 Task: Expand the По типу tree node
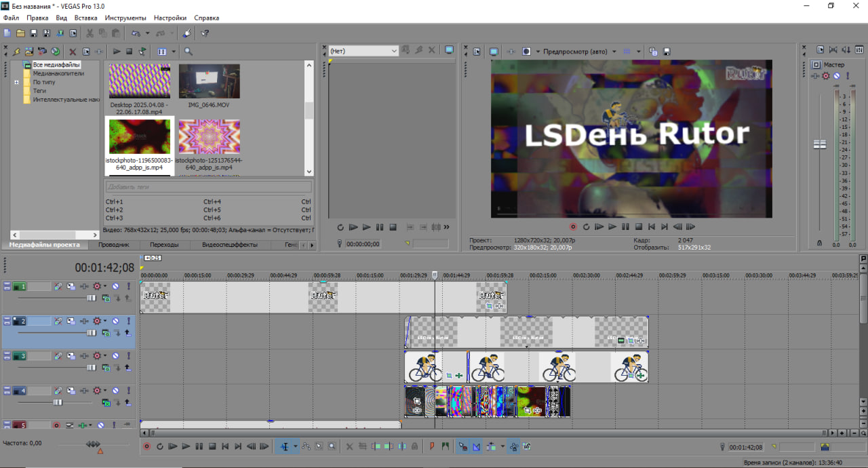pos(17,82)
